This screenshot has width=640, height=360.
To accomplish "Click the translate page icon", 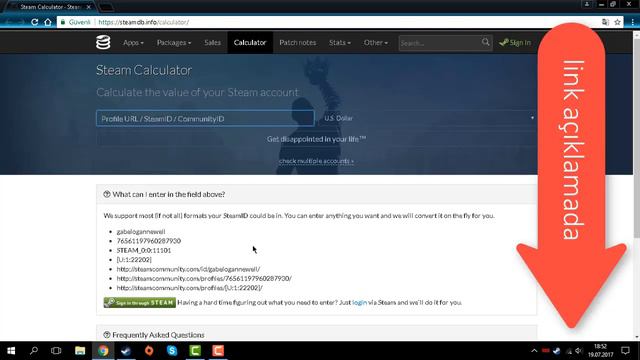I will [x=605, y=22].
